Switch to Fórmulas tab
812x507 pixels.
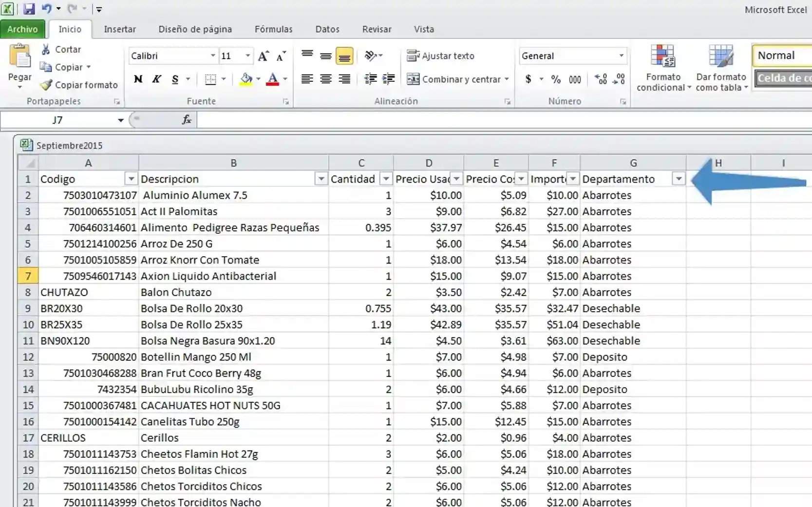click(x=274, y=29)
